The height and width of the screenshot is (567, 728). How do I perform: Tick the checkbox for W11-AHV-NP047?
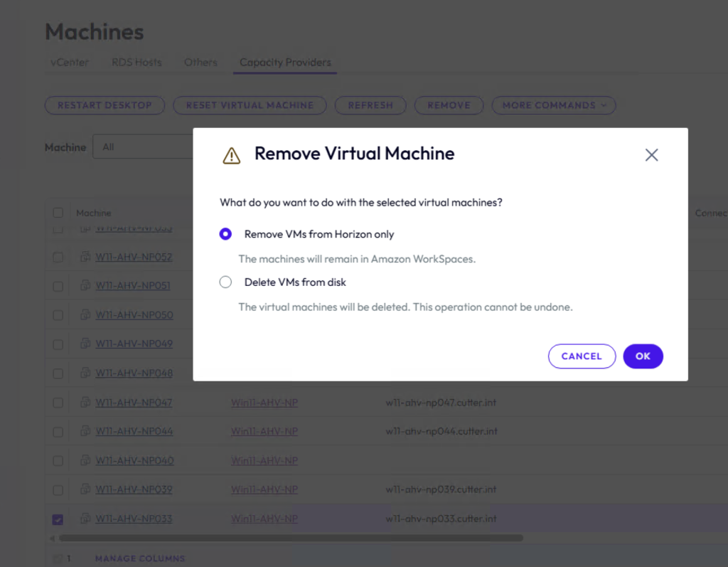point(58,403)
